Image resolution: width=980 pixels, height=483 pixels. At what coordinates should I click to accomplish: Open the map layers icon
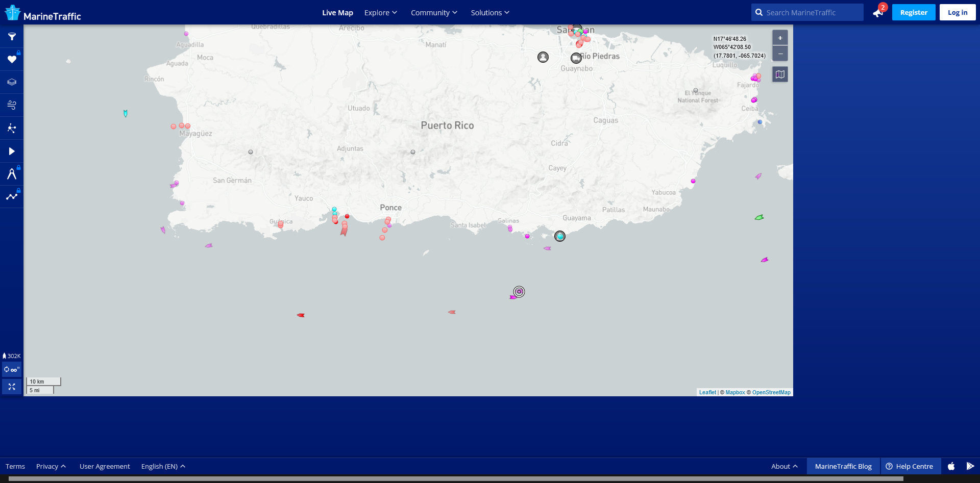tap(12, 82)
